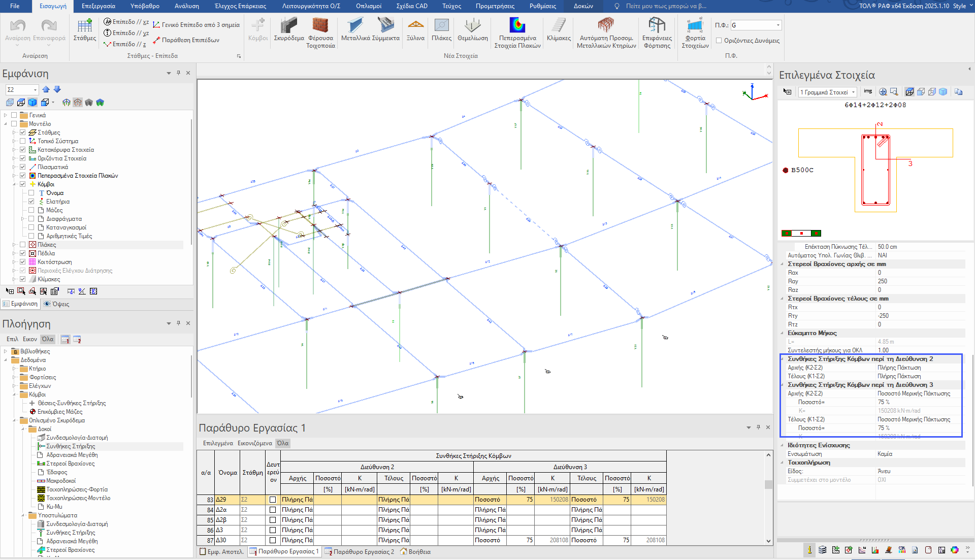Screen dimensions: 975x560
Task: Check the Δευτερεύον box for row Δ29
Action: click(273, 500)
